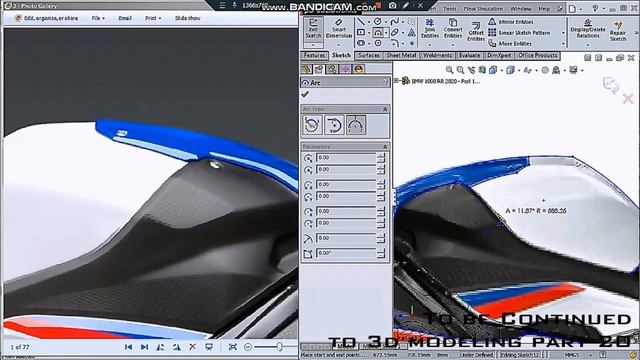Choose 3 Point Arc type

pos(356,124)
